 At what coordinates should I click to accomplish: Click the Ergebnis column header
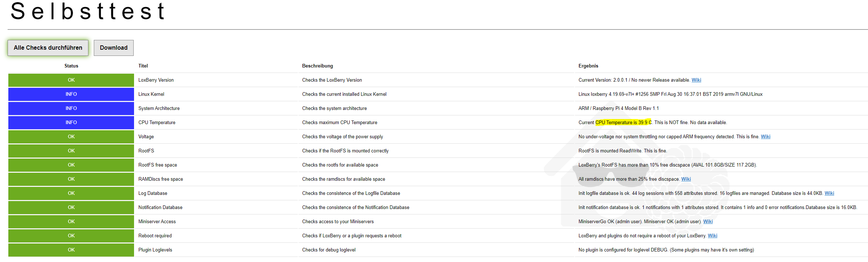coord(588,66)
